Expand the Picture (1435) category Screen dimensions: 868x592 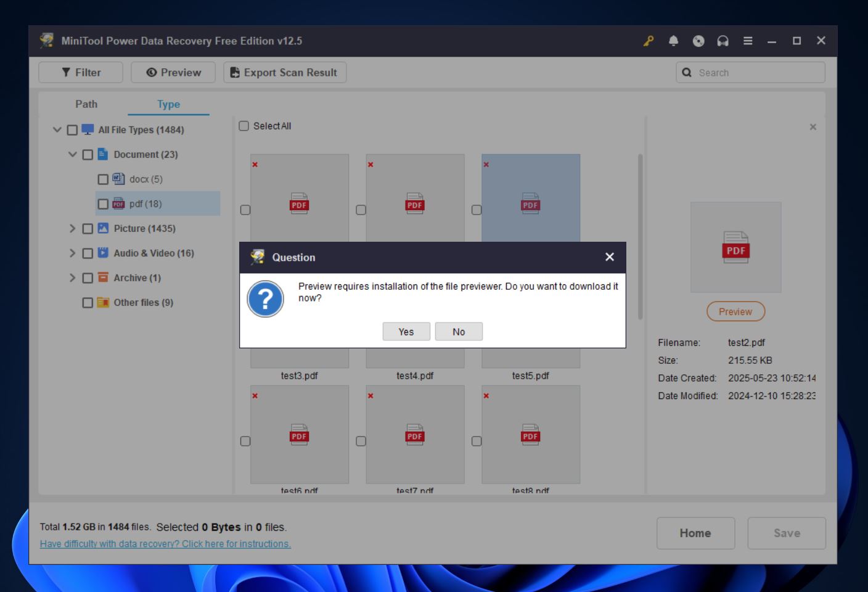[x=72, y=228]
